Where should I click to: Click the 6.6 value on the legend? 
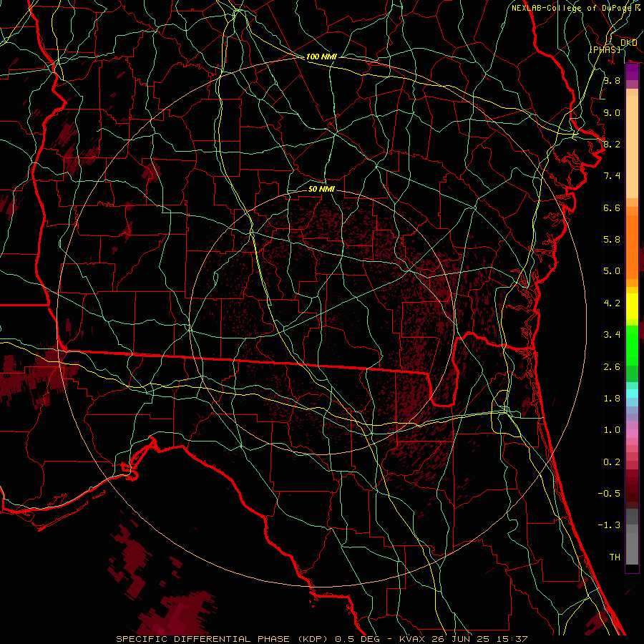point(612,208)
